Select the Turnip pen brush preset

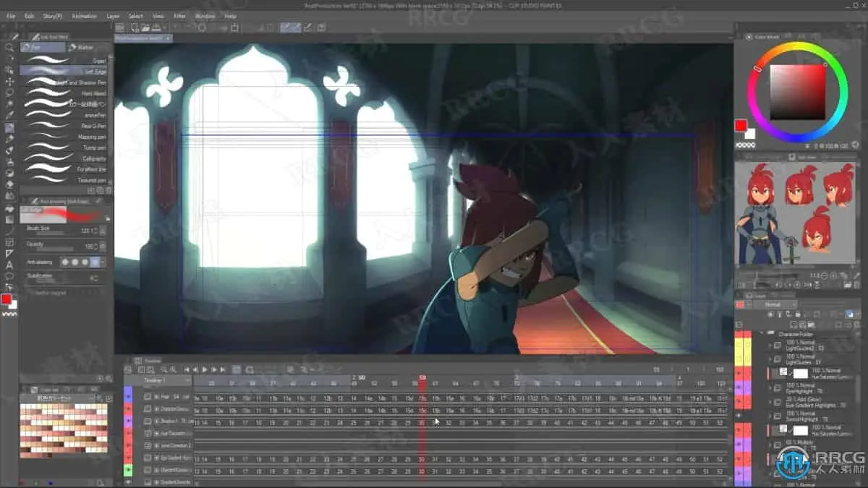tap(64, 147)
